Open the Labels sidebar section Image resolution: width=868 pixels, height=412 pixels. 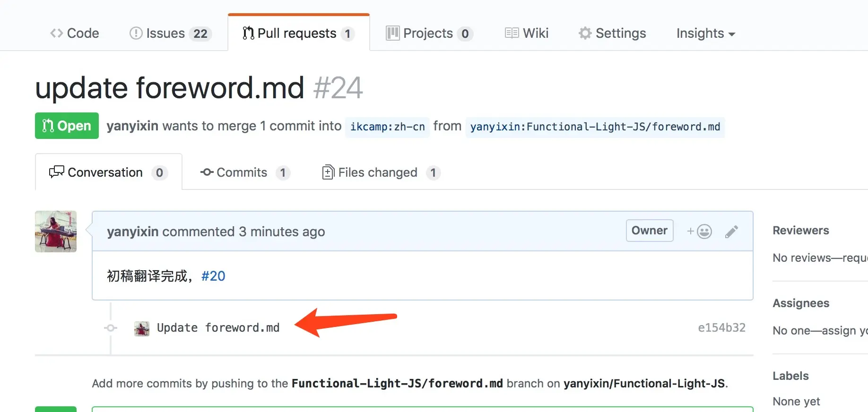(x=790, y=376)
